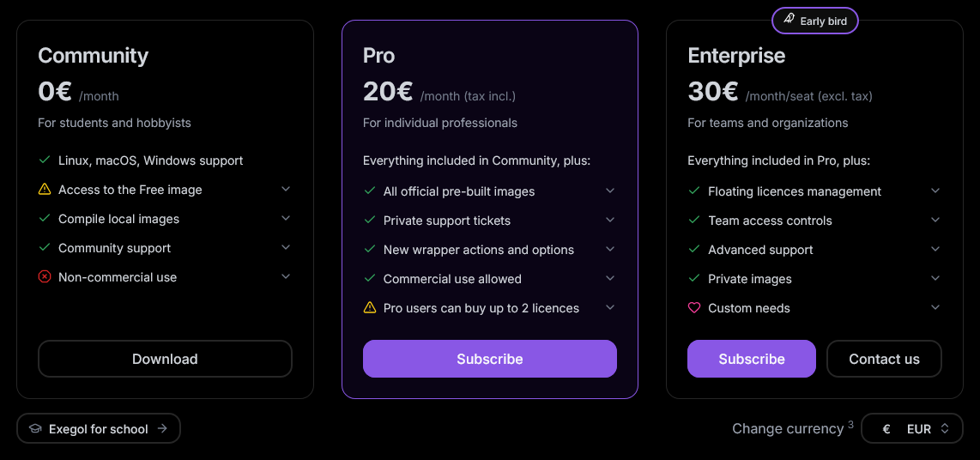
Task: Click the Change currency footnote 3 superscript
Action: click(850, 424)
